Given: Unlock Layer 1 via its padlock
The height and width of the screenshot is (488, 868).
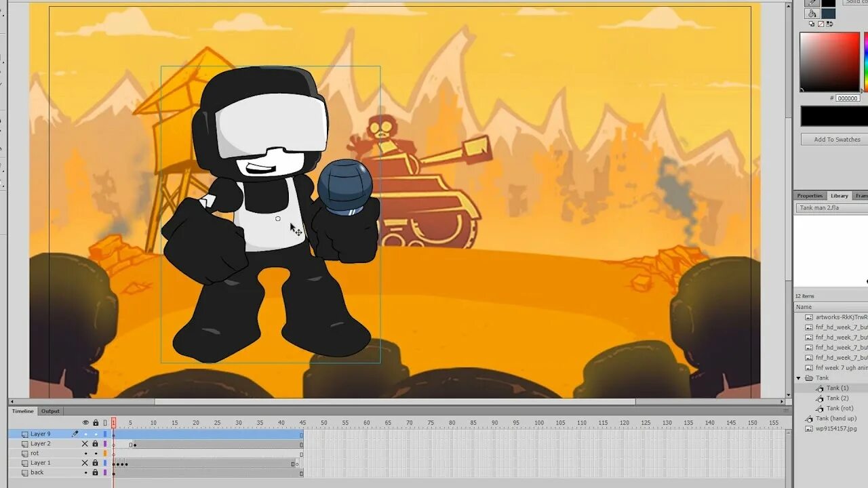Looking at the screenshot, I should click(x=96, y=463).
